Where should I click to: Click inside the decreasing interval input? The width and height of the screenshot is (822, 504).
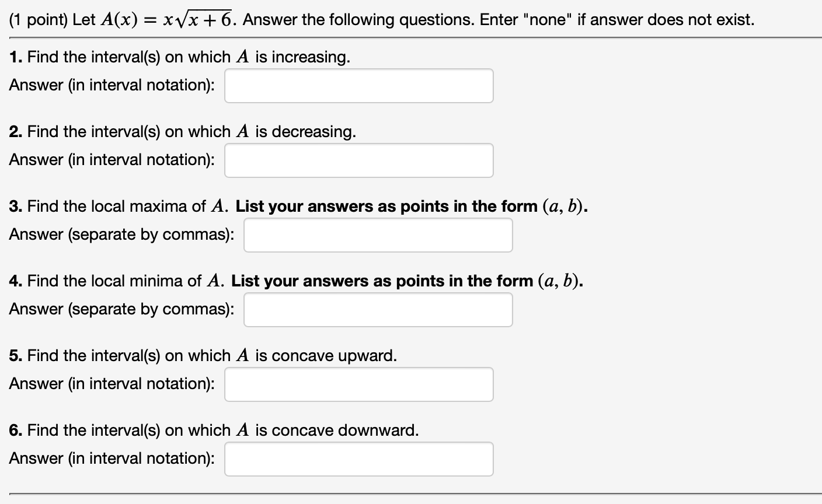point(358,160)
